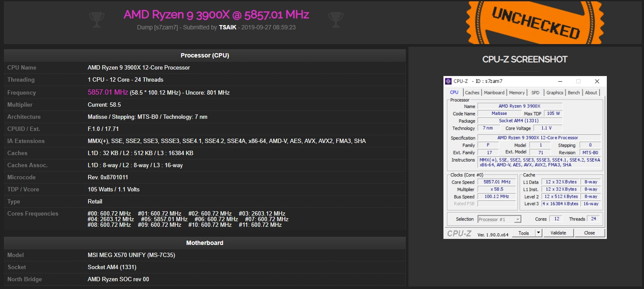Click the CPU-Z SCREENSHOT heading
The height and width of the screenshot is (289, 644).
coord(525,59)
